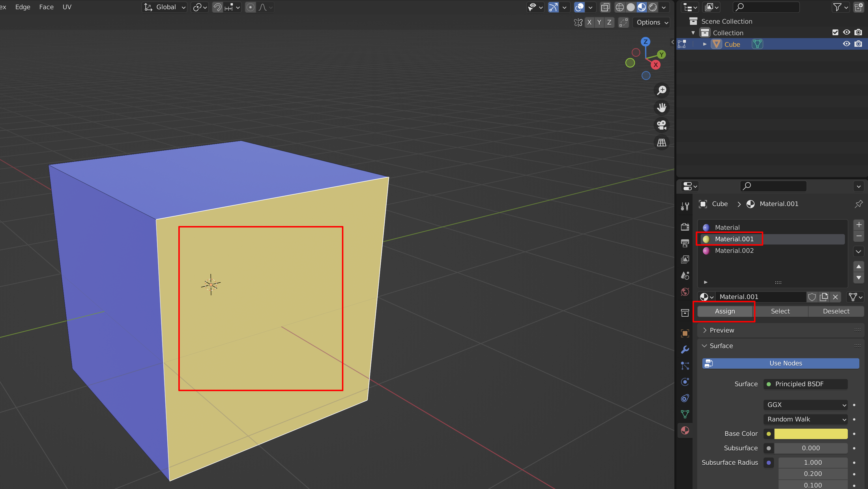Open the GGX distribution dropdown
Screen dimensions: 868x489
[x=805, y=405]
